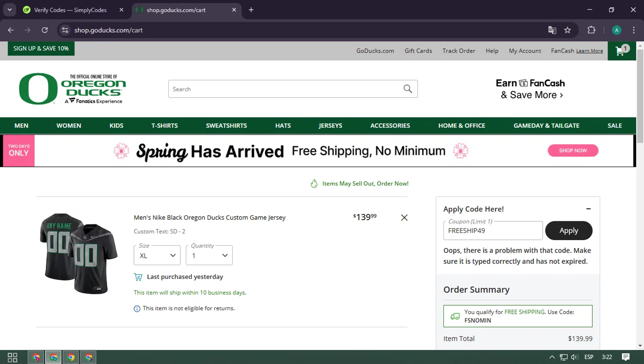The height and width of the screenshot is (364, 644).
Task: Open the Gift Cards link
Action: pyautogui.click(x=418, y=51)
